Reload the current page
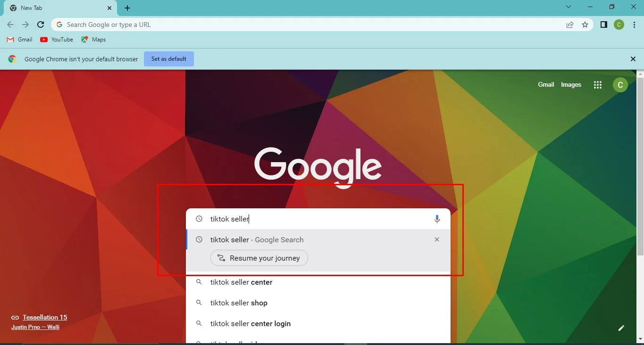This screenshot has width=644, height=345. click(x=41, y=25)
